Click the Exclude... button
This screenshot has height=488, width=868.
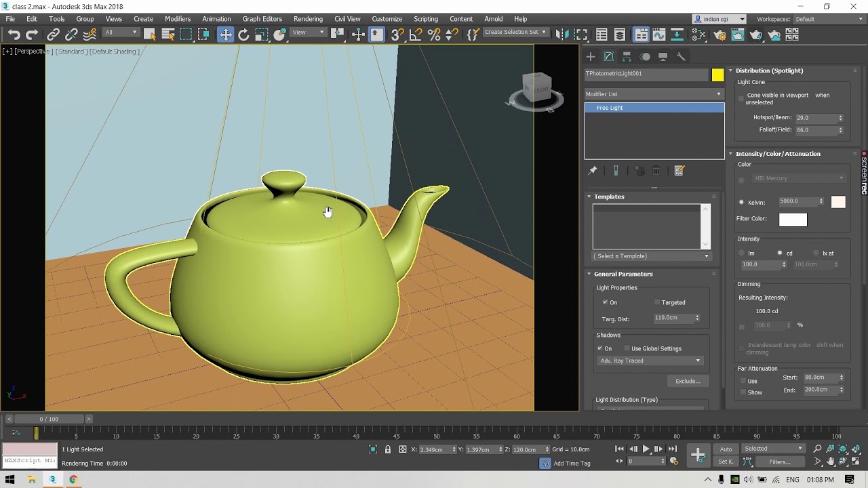point(688,381)
